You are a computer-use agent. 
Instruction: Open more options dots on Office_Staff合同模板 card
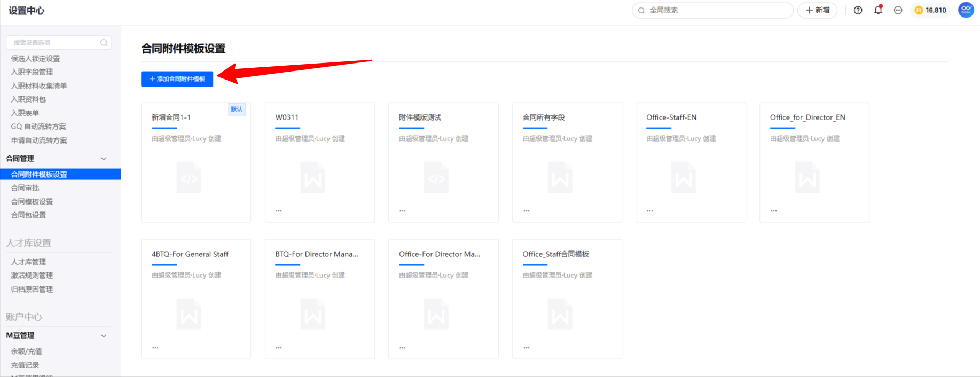(527, 348)
